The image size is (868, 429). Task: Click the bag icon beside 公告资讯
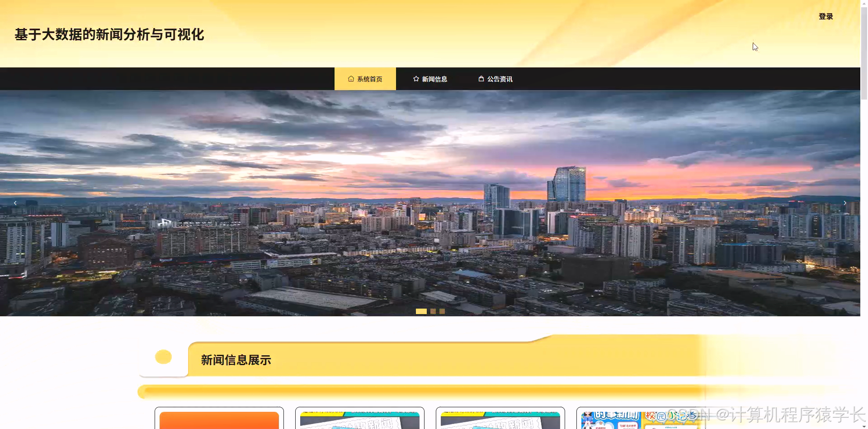[x=481, y=79]
